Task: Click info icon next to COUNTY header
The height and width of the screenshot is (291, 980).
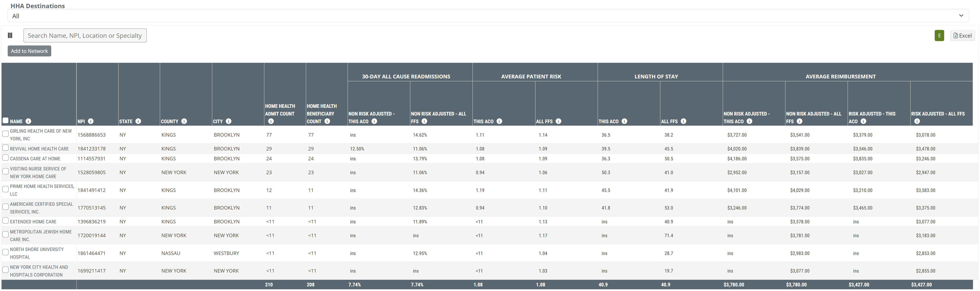Action: click(x=184, y=121)
